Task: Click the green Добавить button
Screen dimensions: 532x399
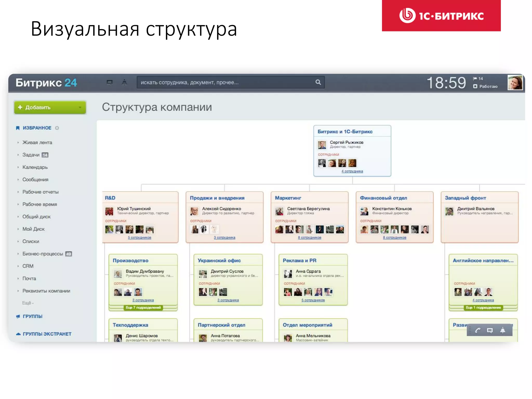Action: pos(50,108)
